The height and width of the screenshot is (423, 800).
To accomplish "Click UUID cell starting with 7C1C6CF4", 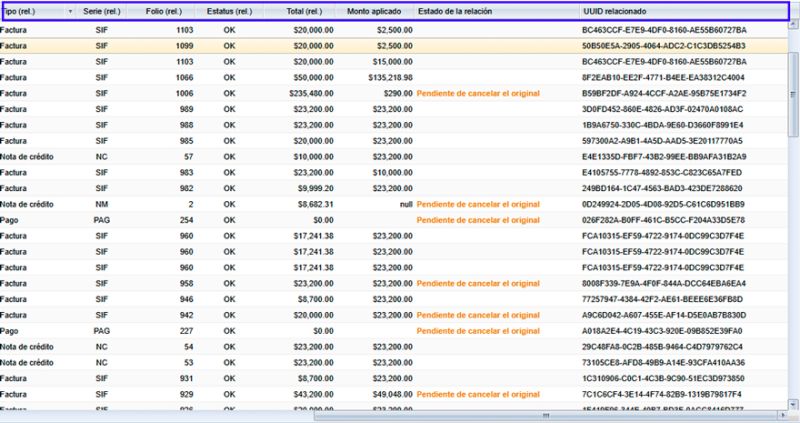I will (x=662, y=394).
